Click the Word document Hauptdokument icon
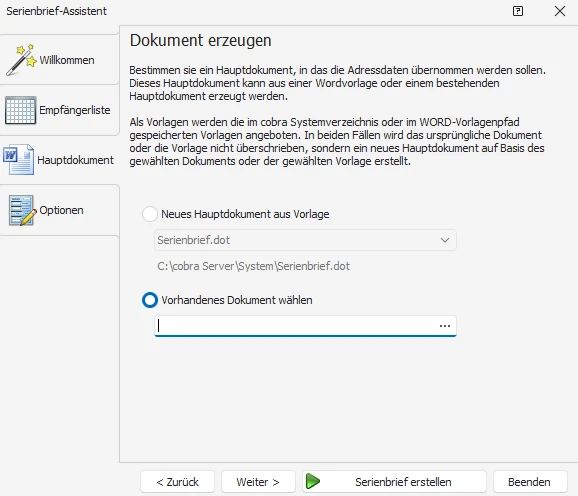The height and width of the screenshot is (496, 578). [18, 160]
